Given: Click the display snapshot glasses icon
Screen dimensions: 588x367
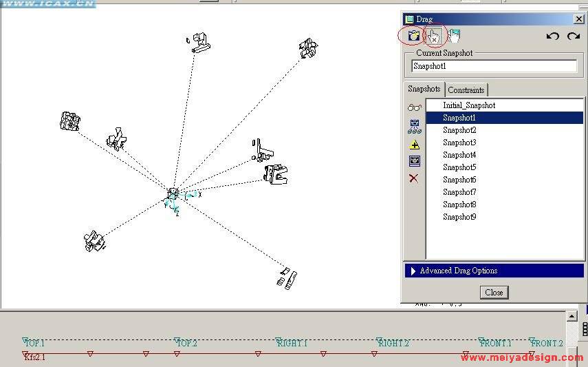Looking at the screenshot, I should (414, 107).
